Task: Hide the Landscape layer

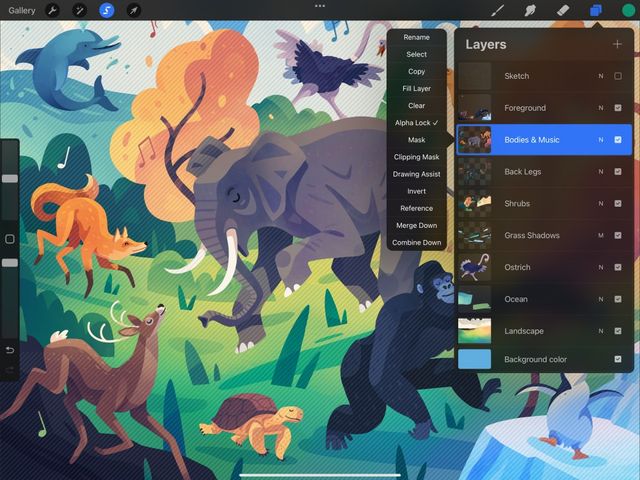Action: point(618,331)
